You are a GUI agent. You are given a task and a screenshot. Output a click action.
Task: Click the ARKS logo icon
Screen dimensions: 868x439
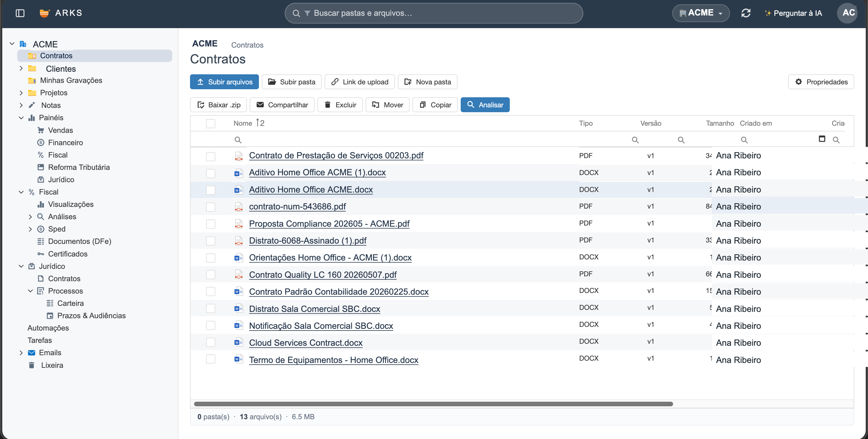tap(44, 13)
